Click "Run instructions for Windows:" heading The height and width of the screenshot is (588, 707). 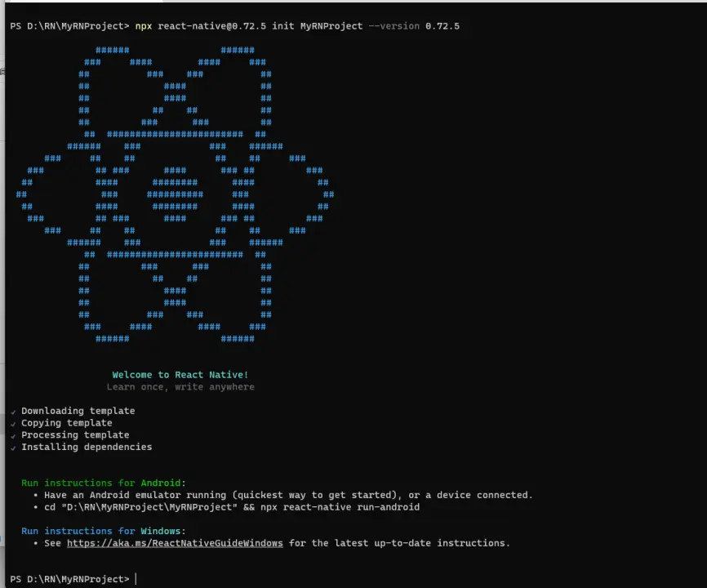103,531
